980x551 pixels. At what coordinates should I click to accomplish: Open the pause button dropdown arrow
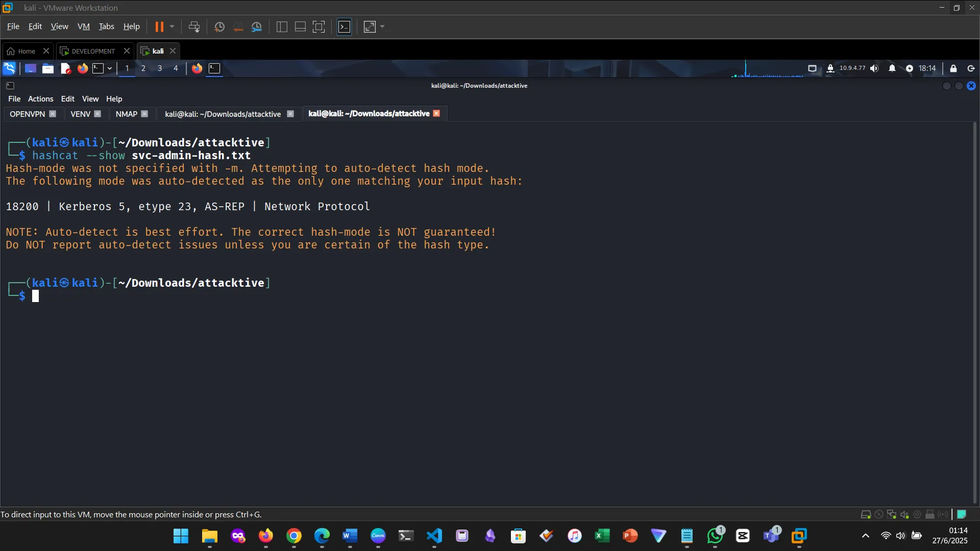coord(172,27)
